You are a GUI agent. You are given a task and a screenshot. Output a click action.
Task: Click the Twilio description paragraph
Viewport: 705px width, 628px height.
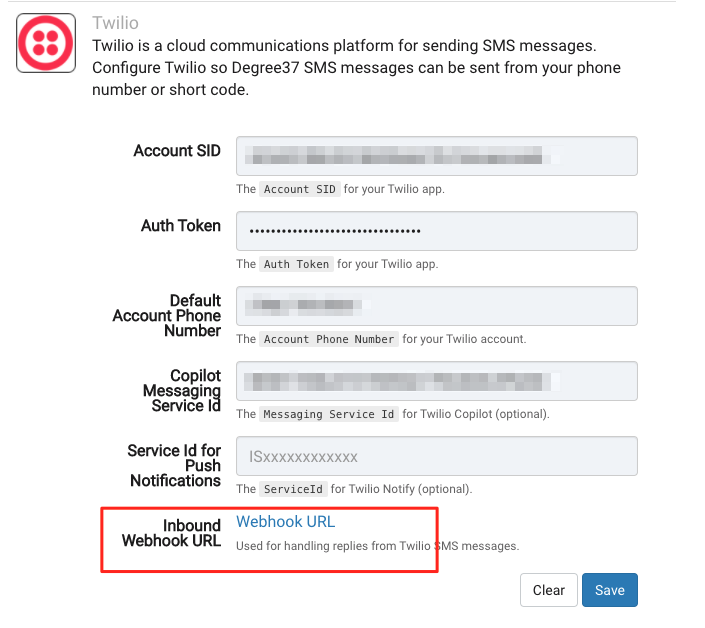[x=357, y=67]
